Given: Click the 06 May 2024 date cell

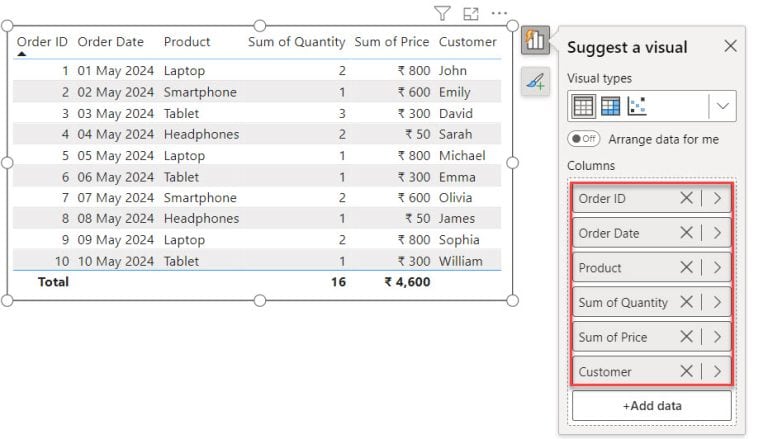Looking at the screenshot, I should coord(116,177).
